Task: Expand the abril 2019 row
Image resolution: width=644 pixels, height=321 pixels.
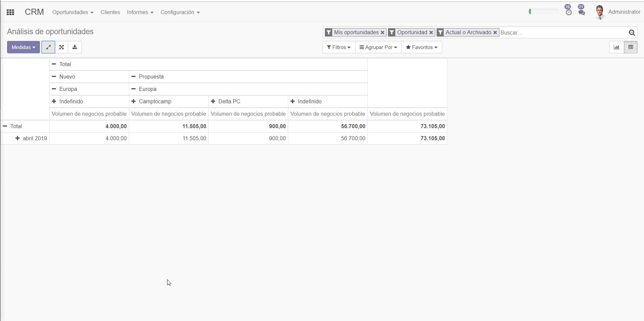Action: [x=31, y=139]
